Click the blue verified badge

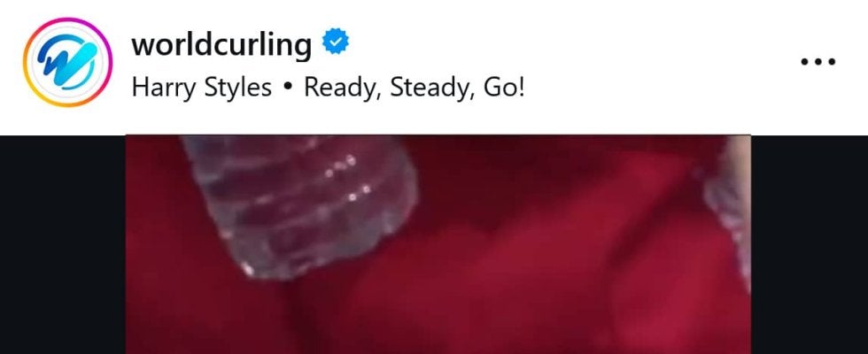click(336, 42)
